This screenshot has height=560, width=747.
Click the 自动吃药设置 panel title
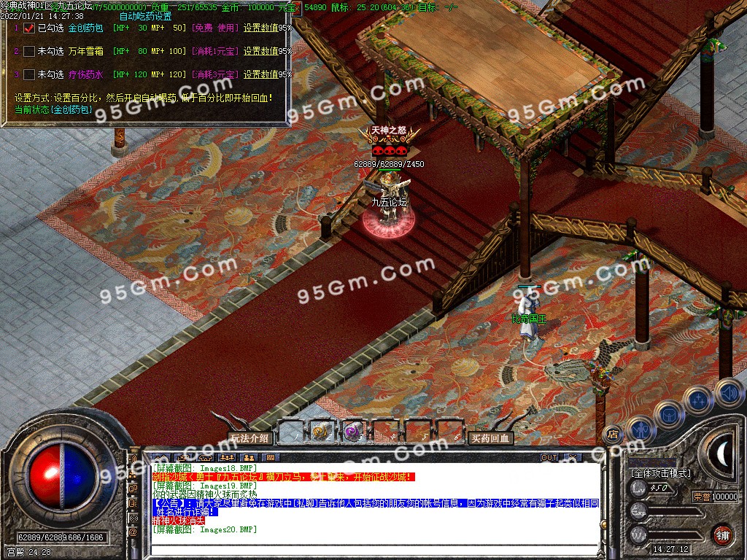pyautogui.click(x=145, y=16)
